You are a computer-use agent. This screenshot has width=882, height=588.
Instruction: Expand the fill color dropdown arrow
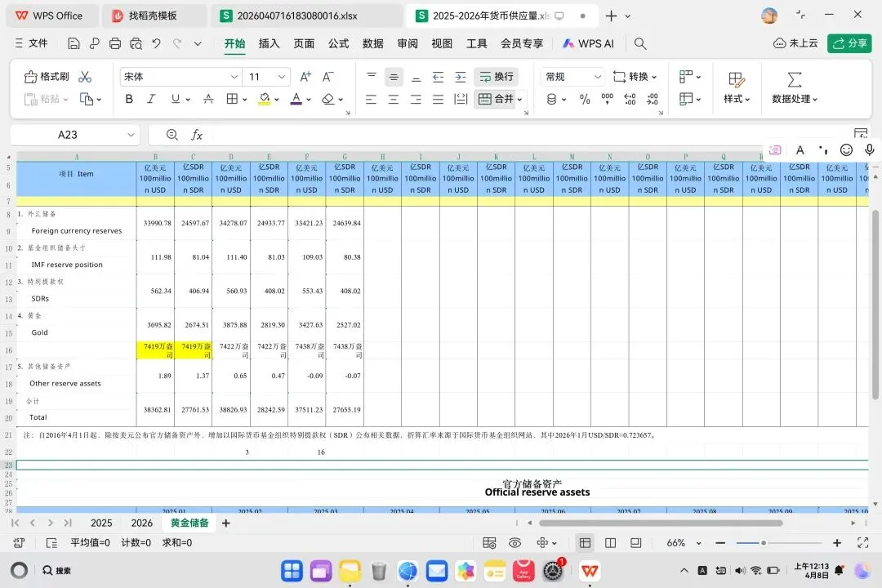276,98
